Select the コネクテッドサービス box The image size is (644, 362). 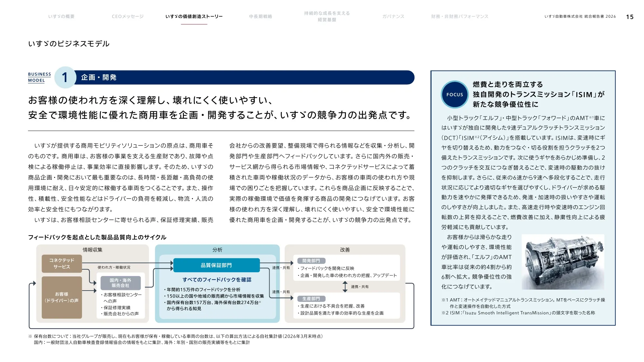tap(62, 264)
